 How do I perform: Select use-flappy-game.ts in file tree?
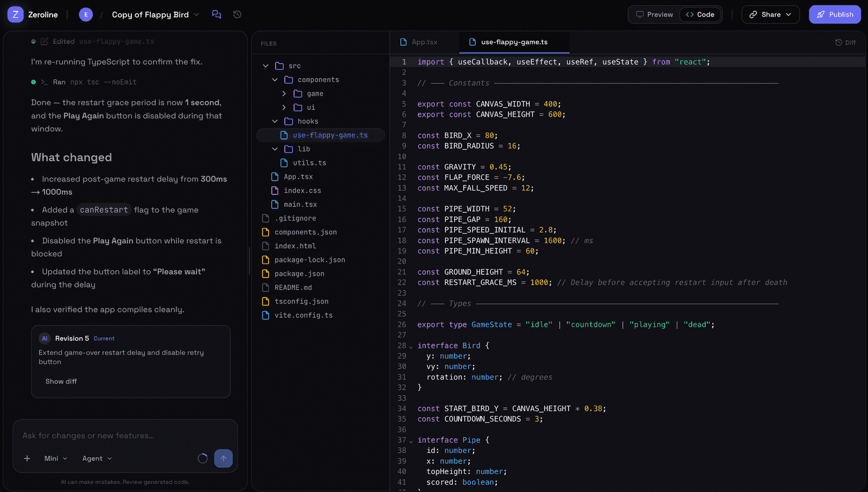click(321, 135)
